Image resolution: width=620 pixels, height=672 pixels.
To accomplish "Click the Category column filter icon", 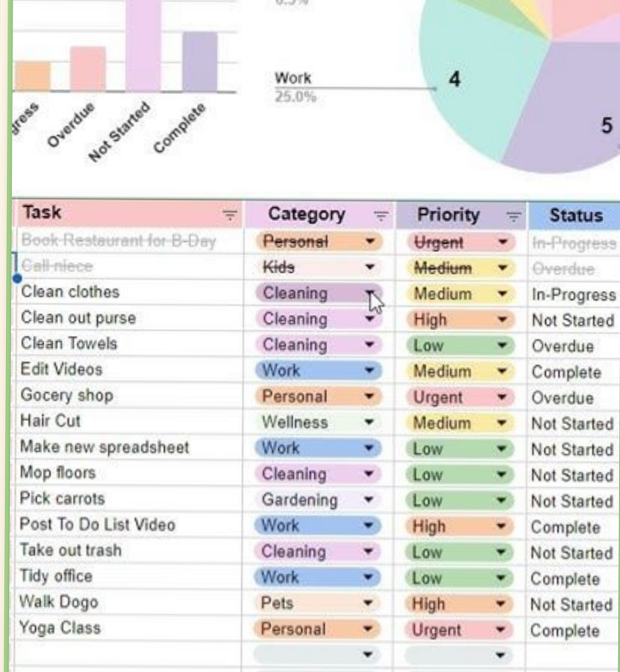I will (381, 215).
